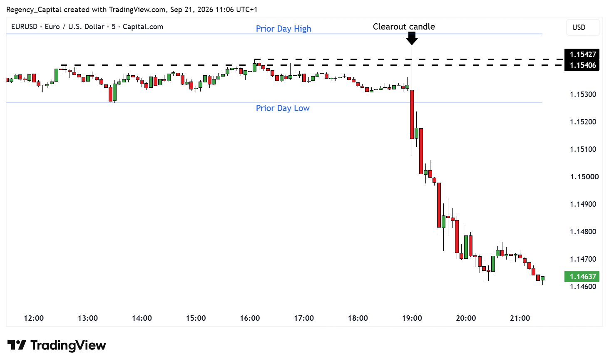
Task: Click the 21:00 time axis label
Action: click(520, 318)
